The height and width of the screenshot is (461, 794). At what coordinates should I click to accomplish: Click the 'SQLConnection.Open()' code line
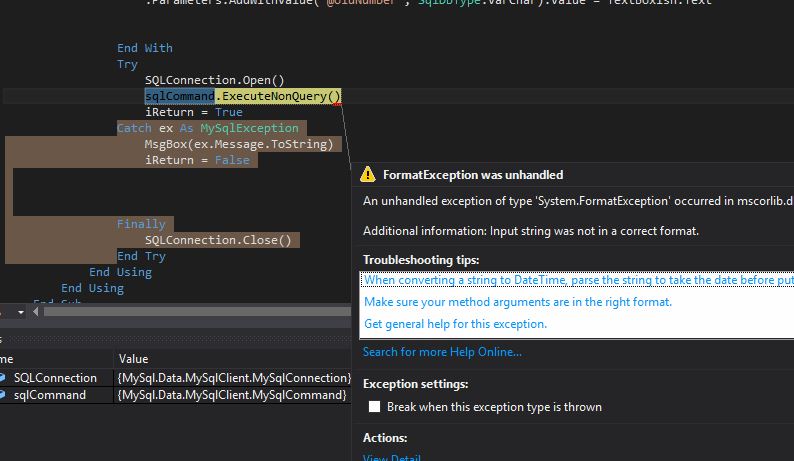pyautogui.click(x=215, y=80)
